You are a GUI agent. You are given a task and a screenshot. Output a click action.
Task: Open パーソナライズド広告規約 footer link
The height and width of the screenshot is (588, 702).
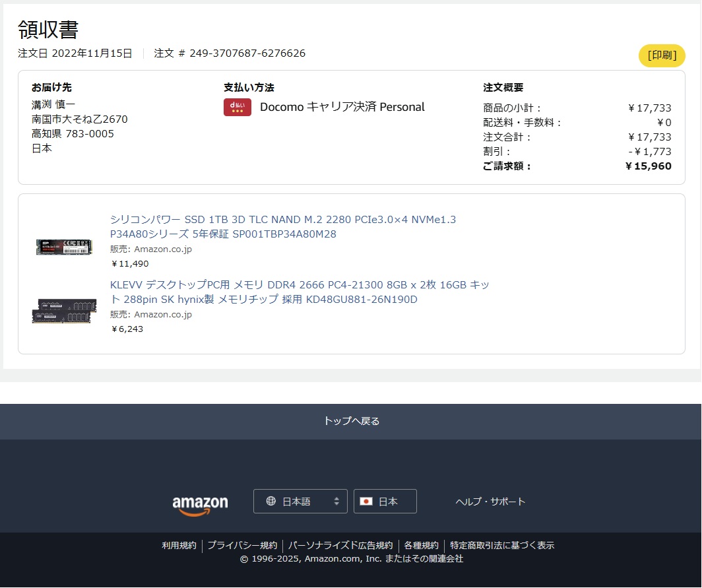pos(340,546)
